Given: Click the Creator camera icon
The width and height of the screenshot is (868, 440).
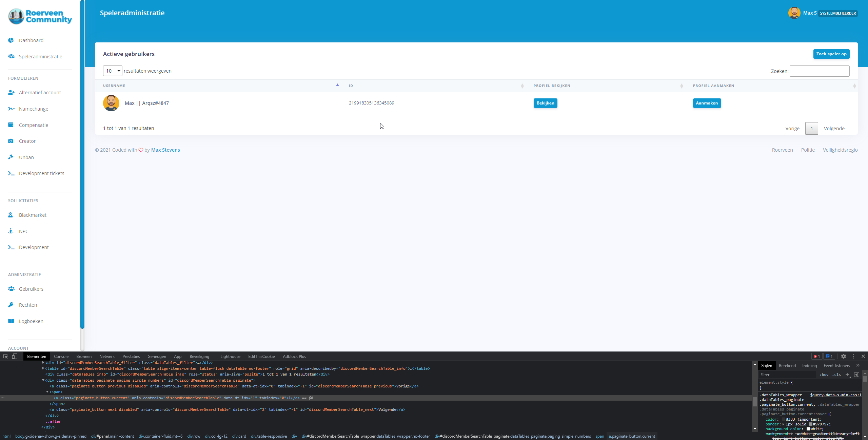Looking at the screenshot, I should (11, 141).
